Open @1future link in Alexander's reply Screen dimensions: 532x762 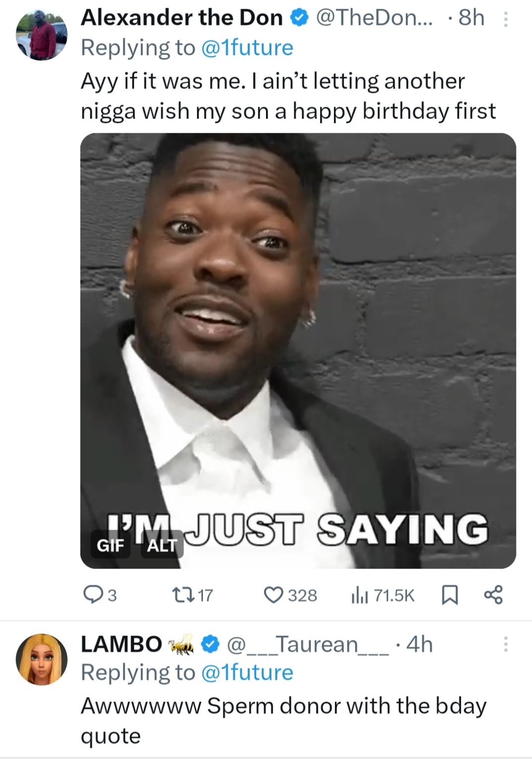pos(247,48)
